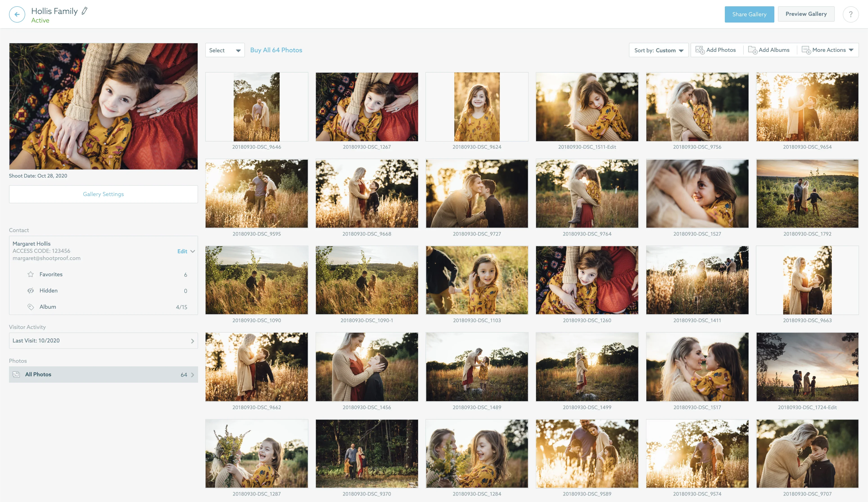868x502 pixels.
Task: Open the Sort by Custom dropdown
Action: [658, 50]
